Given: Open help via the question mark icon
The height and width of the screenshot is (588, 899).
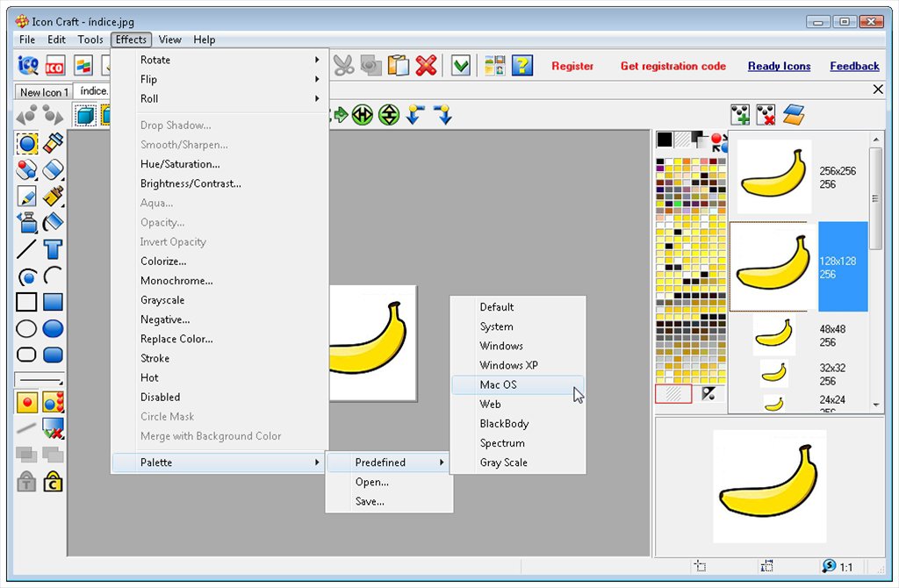Looking at the screenshot, I should tap(523, 65).
